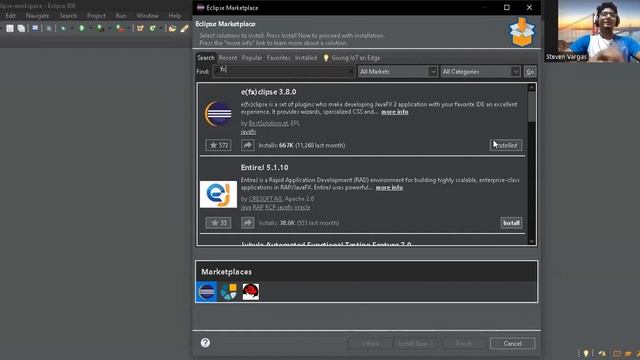Click share arrow for e(fx)clipse
Viewport: 640px width, 360px height.
click(x=247, y=145)
